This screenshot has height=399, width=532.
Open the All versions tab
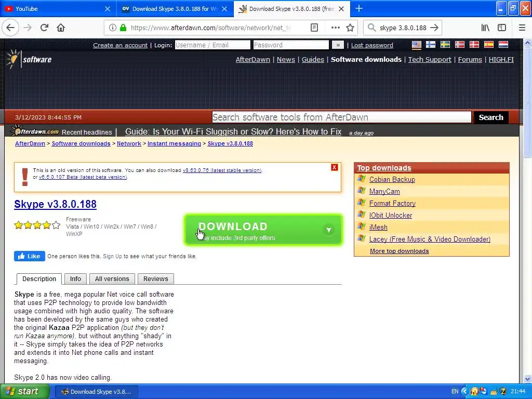click(x=112, y=279)
